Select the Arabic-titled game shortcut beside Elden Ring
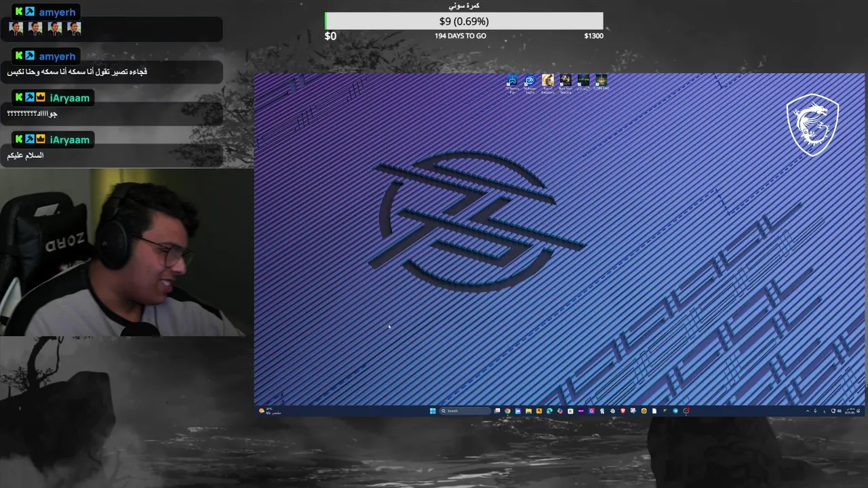868x488 pixels. pos(583,83)
